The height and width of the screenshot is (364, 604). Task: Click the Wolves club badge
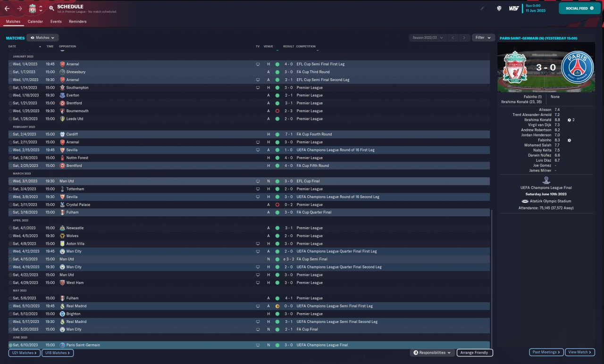click(62, 236)
